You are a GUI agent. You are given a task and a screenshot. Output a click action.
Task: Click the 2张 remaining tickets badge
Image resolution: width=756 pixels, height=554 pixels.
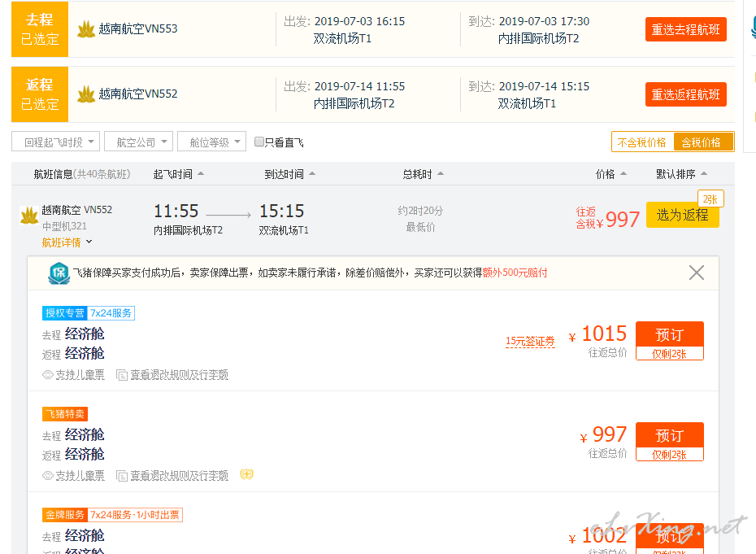coord(710,198)
